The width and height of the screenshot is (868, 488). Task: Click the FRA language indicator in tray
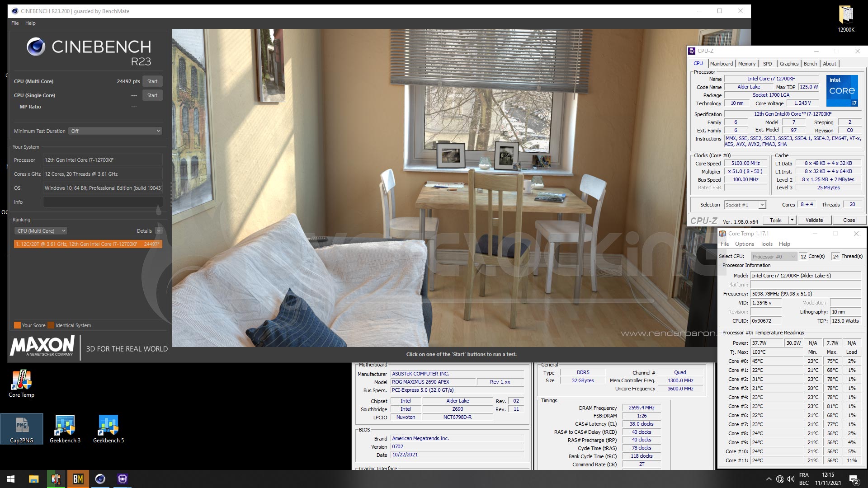coord(804,475)
